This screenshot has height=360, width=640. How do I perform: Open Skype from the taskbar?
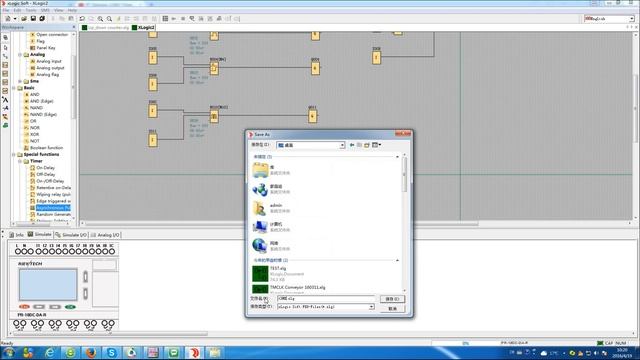111,353
